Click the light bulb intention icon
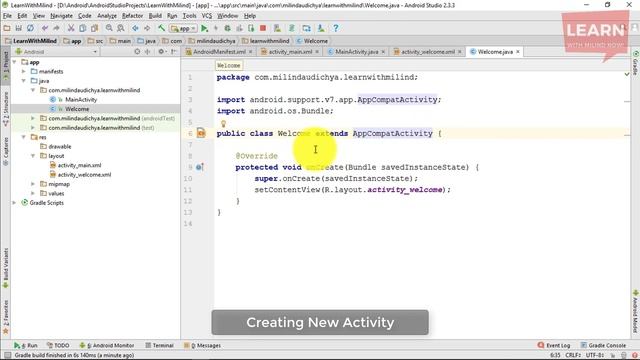640x360 pixels. point(223,123)
